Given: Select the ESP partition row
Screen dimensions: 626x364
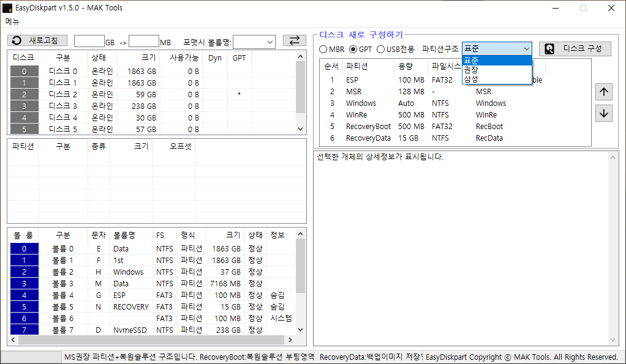Looking at the screenshot, I should (455, 80).
